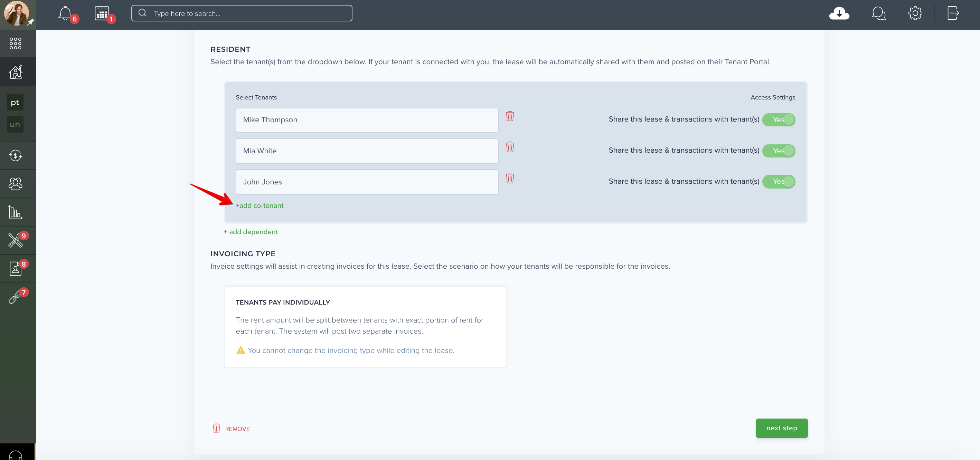
Task: Open the apps grid menu in sidebar
Action: [16, 43]
